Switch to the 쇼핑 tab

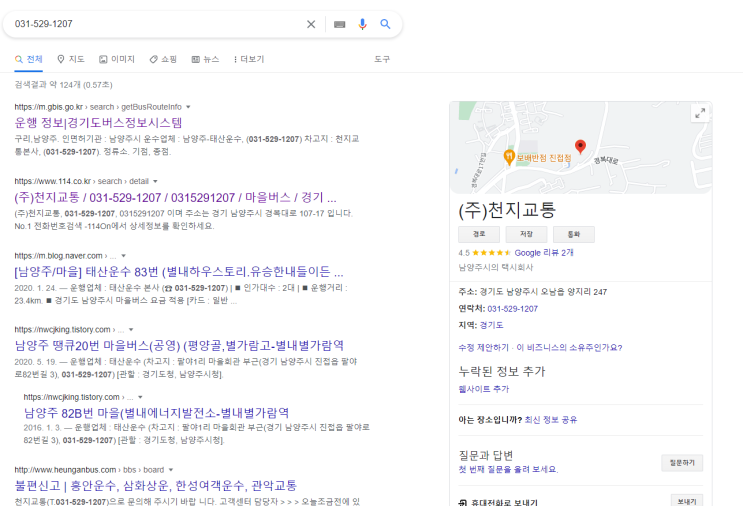click(x=163, y=59)
